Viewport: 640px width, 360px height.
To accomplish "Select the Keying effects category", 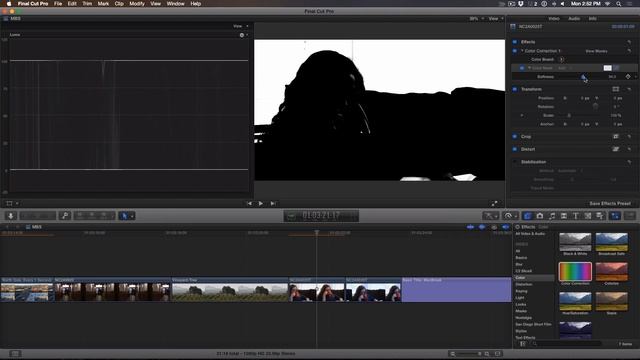I will 521,291.
